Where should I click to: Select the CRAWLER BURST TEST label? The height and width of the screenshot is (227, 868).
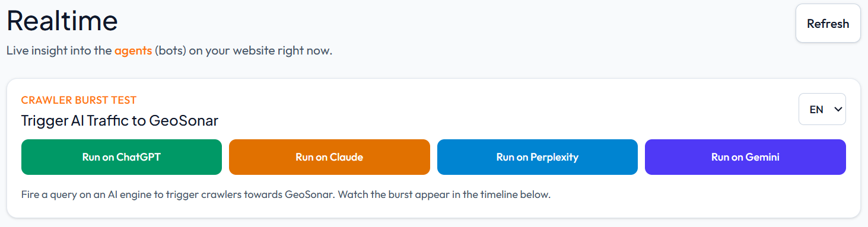[79, 100]
